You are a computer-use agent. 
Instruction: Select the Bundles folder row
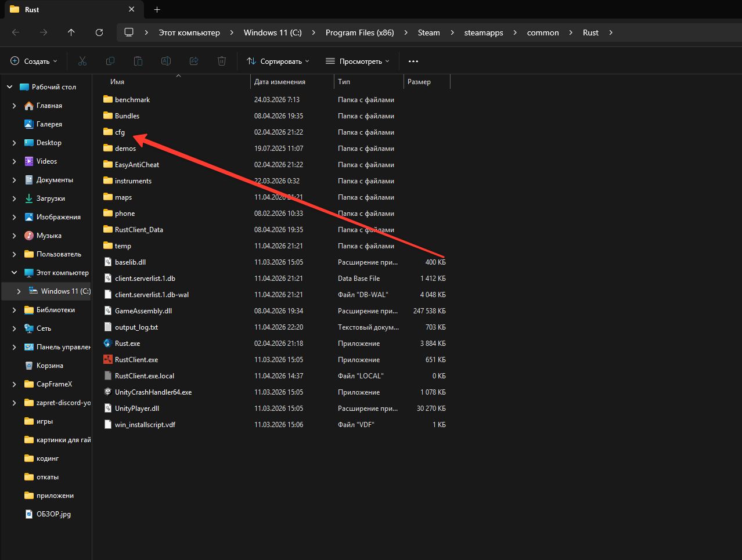pyautogui.click(x=274, y=116)
